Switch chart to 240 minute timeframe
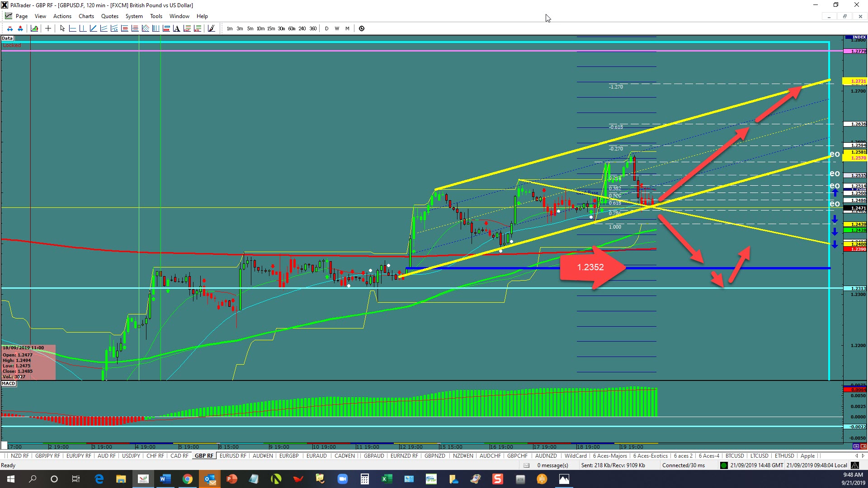This screenshot has width=868, height=488. 302,28
